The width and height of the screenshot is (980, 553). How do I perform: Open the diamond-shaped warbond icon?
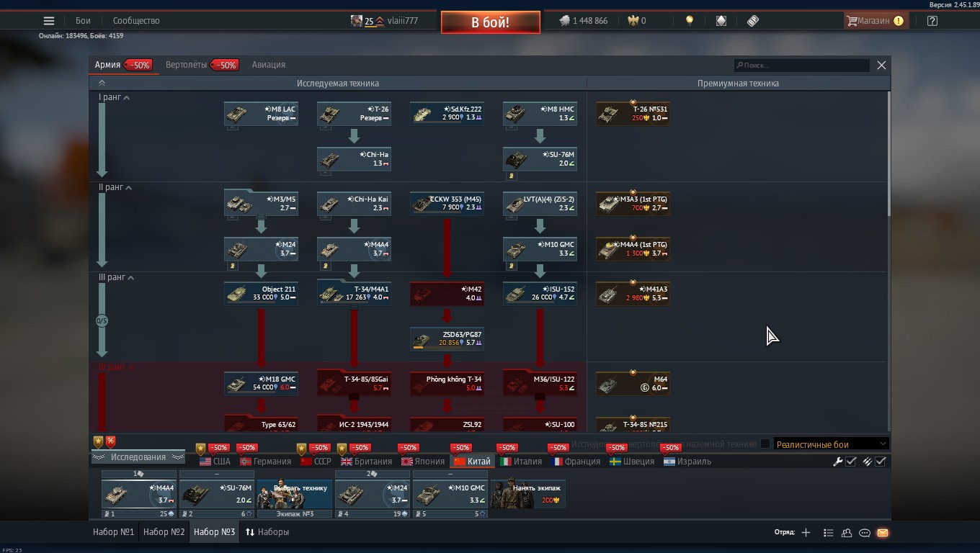coord(721,21)
